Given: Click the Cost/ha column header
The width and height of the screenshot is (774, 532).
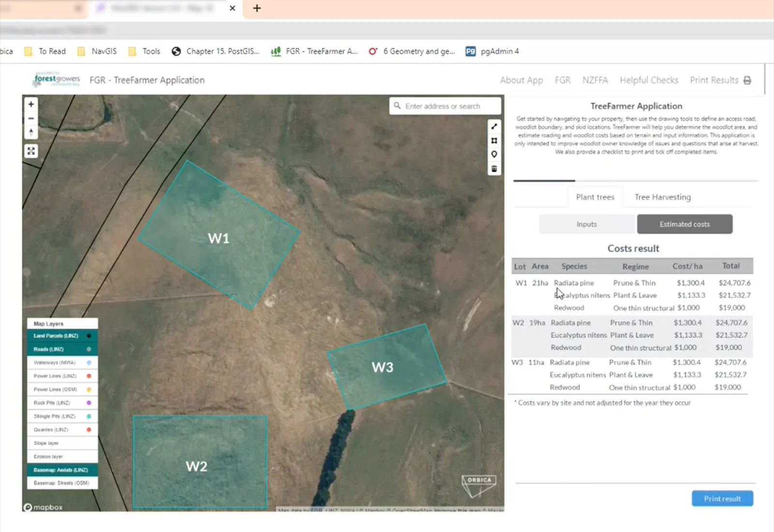Looking at the screenshot, I should tap(687, 266).
